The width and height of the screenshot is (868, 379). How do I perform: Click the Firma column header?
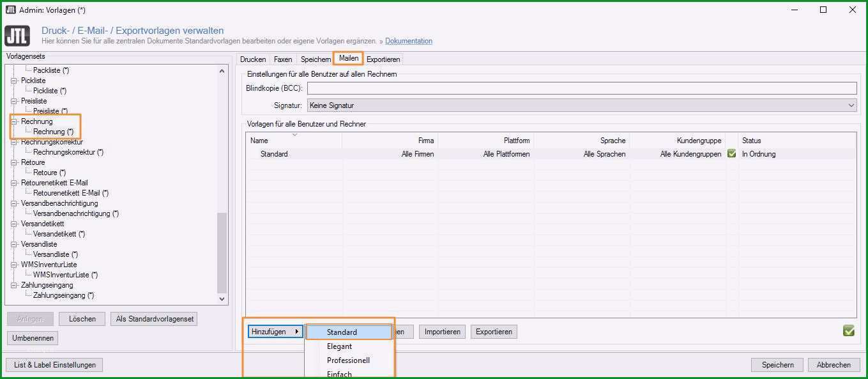(x=390, y=141)
